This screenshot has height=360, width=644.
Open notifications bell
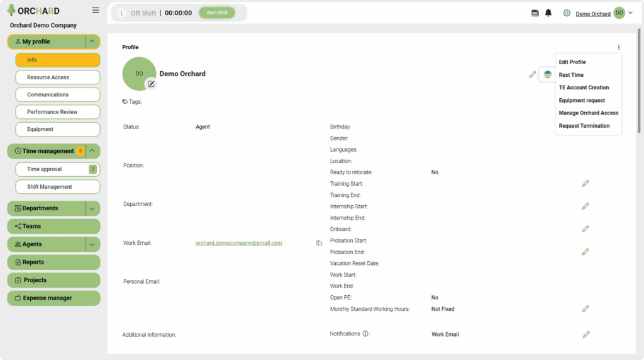click(x=548, y=13)
